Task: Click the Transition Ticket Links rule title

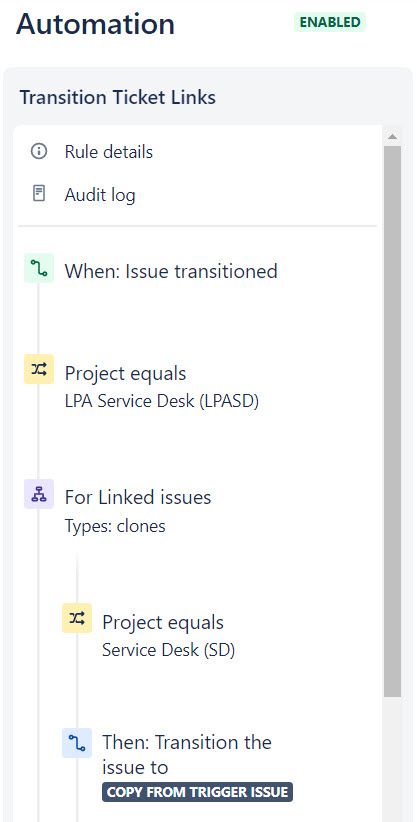Action: [x=117, y=98]
